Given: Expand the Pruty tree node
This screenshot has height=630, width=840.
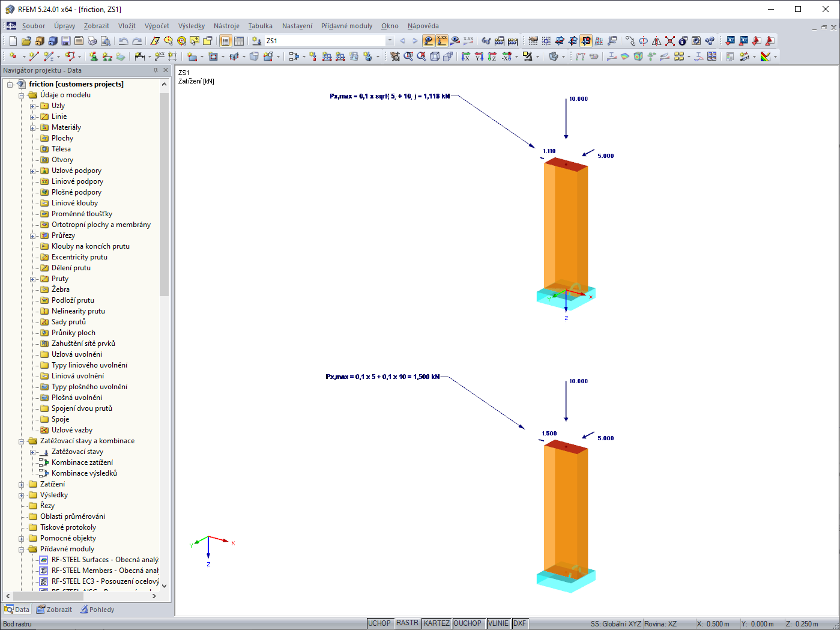Looking at the screenshot, I should coord(33,279).
